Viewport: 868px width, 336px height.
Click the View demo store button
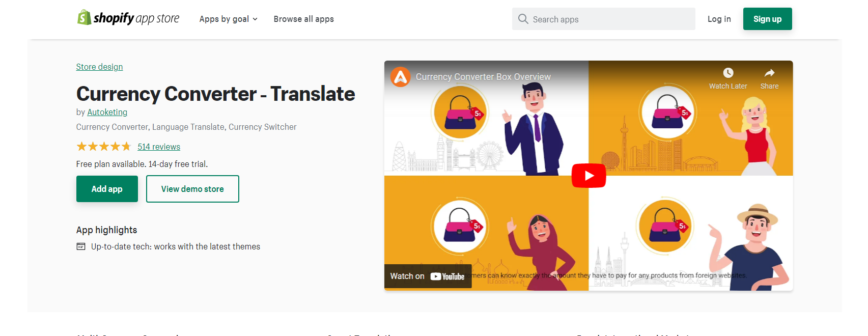pyautogui.click(x=192, y=189)
